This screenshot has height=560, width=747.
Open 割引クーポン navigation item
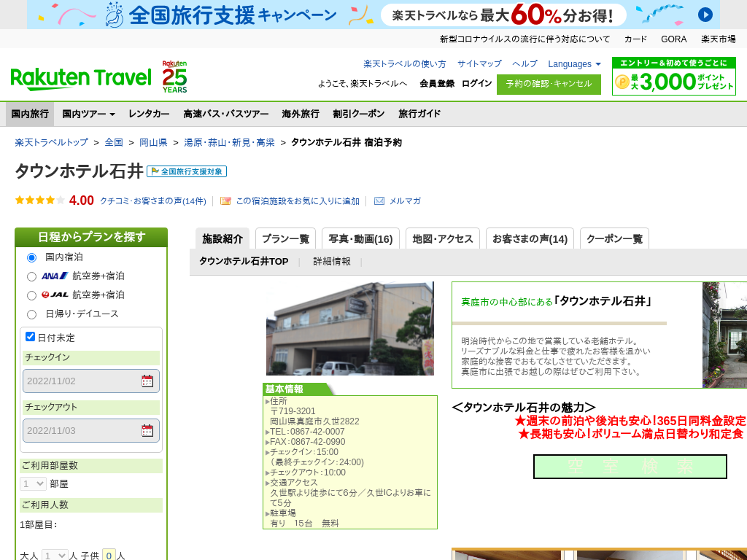tap(359, 114)
